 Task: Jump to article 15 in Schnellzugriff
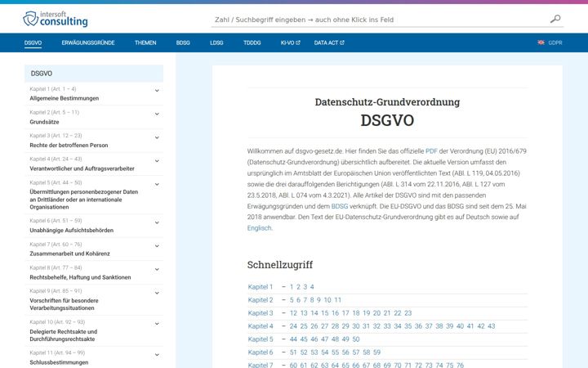click(325, 313)
